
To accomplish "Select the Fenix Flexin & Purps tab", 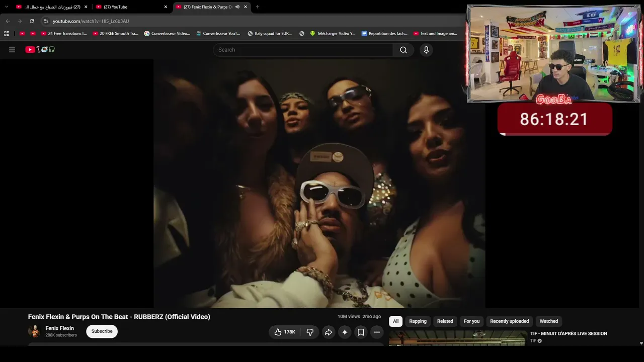I will pyautogui.click(x=212, y=7).
